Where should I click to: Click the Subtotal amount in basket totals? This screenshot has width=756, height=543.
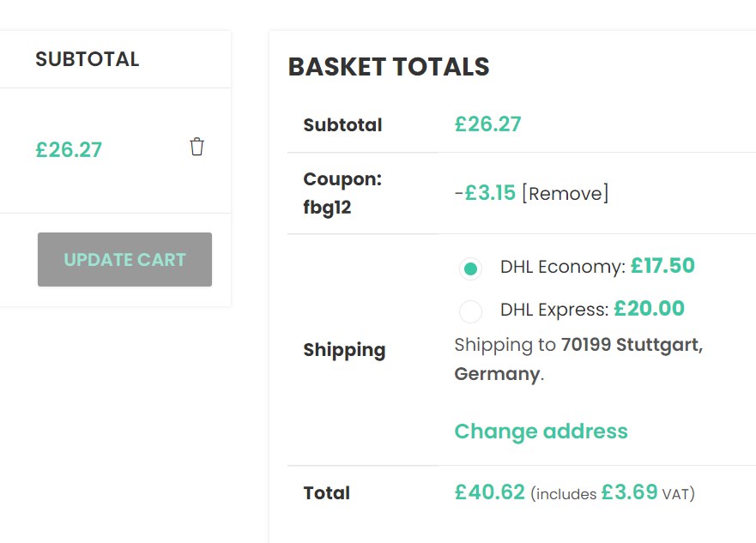[x=487, y=124]
